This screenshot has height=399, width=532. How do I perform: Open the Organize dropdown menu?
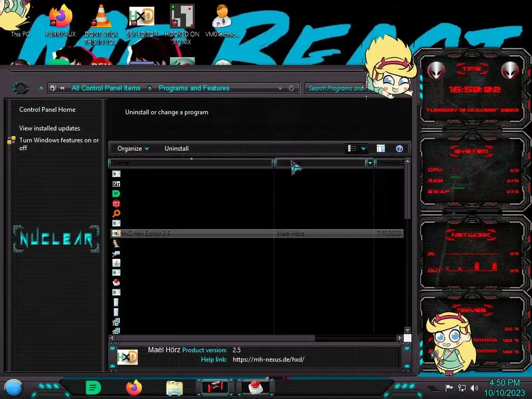coord(133,149)
